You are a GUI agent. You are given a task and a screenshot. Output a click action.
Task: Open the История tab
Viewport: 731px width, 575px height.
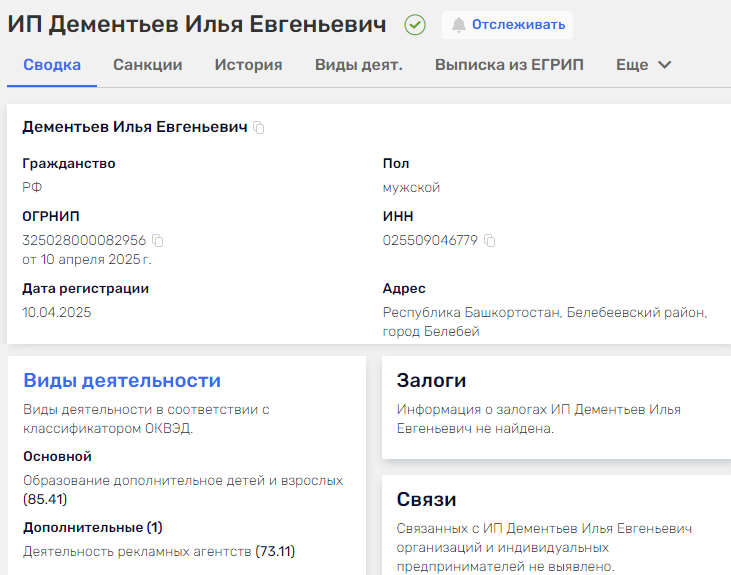[248, 64]
